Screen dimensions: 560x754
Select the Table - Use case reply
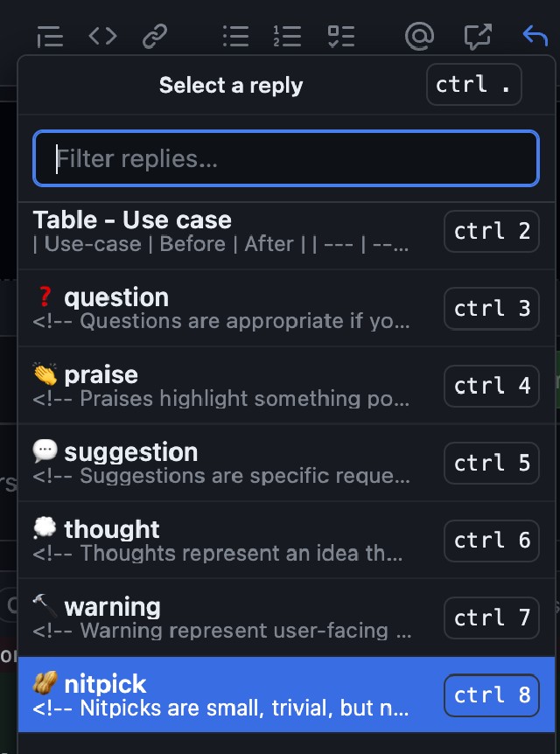tap(286, 231)
